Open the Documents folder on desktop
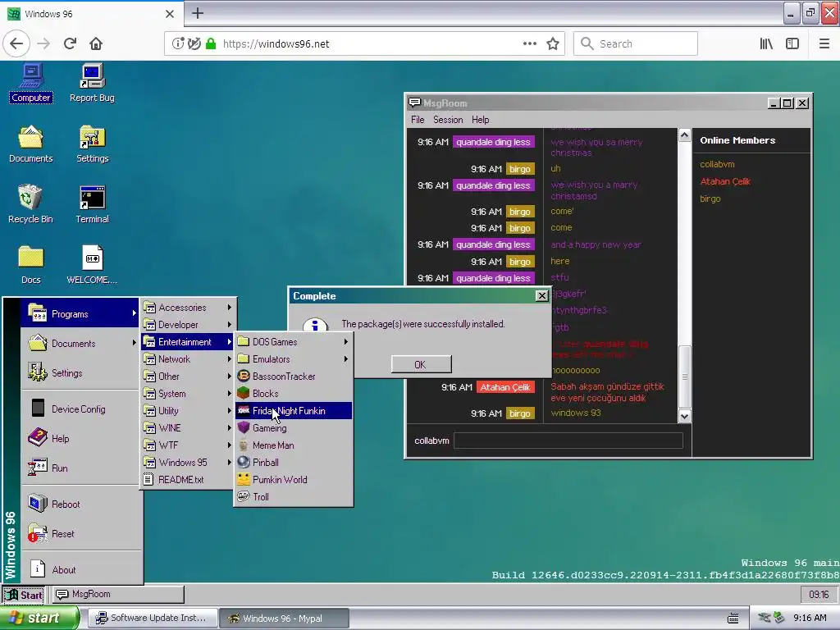840x630 pixels. [31, 144]
